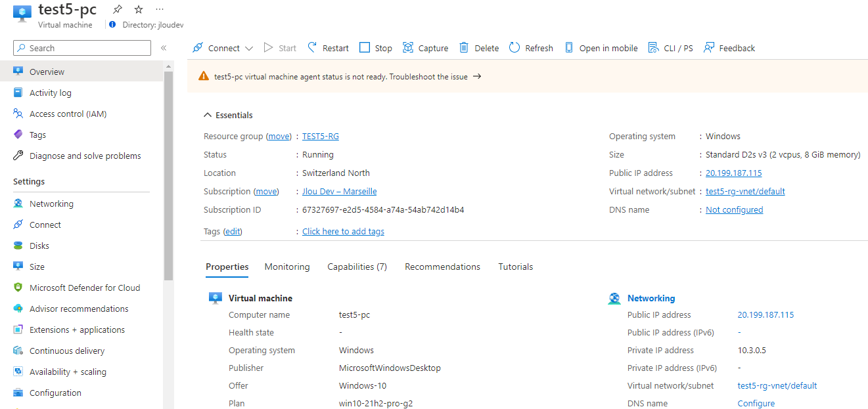The height and width of the screenshot is (409, 868).
Task: Click the Availability + scaling icon
Action: 18,372
